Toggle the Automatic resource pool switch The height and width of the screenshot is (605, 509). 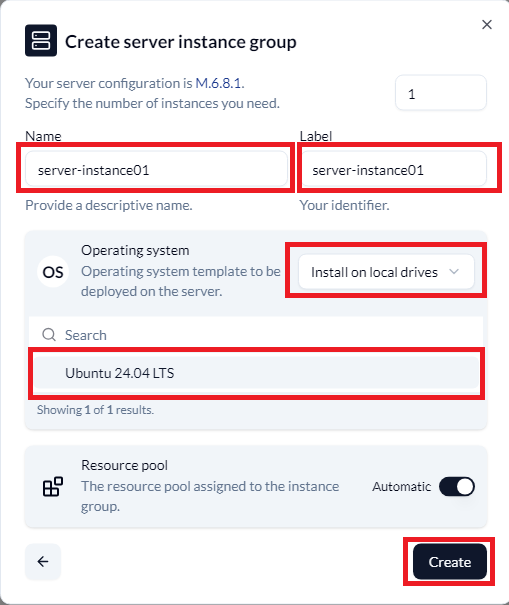coord(457,486)
